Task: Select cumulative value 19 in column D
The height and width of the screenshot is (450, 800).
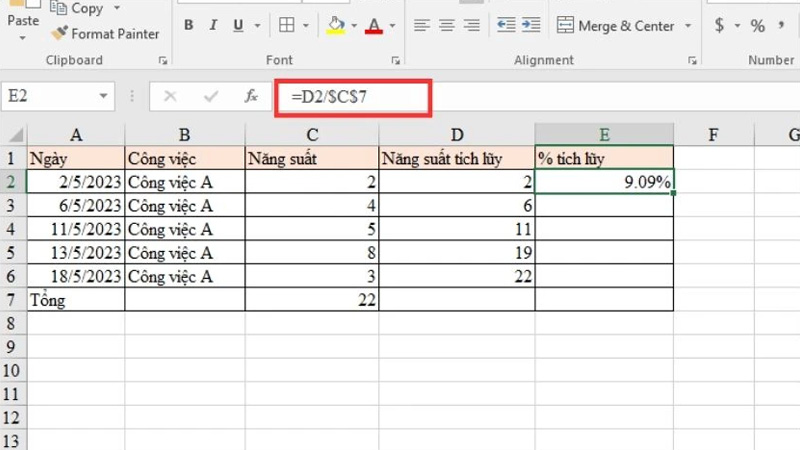Action: 457,253
